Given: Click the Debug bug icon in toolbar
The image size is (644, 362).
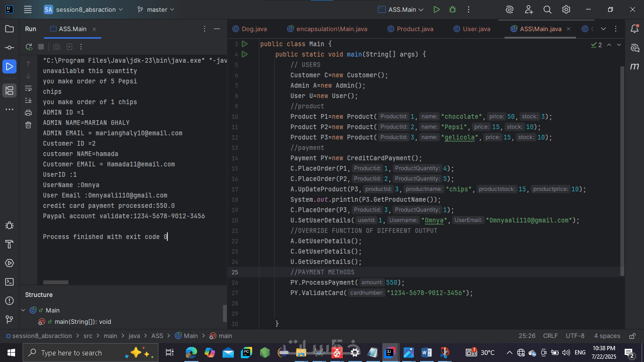Looking at the screenshot, I should coord(453,9).
